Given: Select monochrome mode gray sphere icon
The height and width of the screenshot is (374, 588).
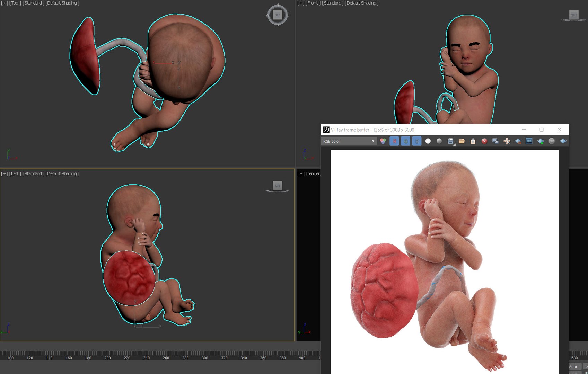Looking at the screenshot, I should coord(439,141).
